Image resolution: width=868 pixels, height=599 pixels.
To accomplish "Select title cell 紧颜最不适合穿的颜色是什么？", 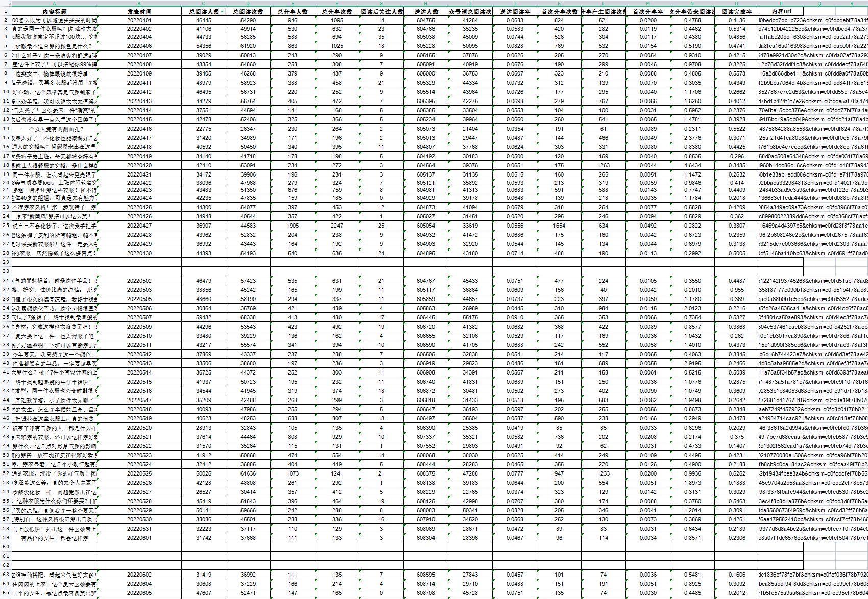I will tap(54, 46).
